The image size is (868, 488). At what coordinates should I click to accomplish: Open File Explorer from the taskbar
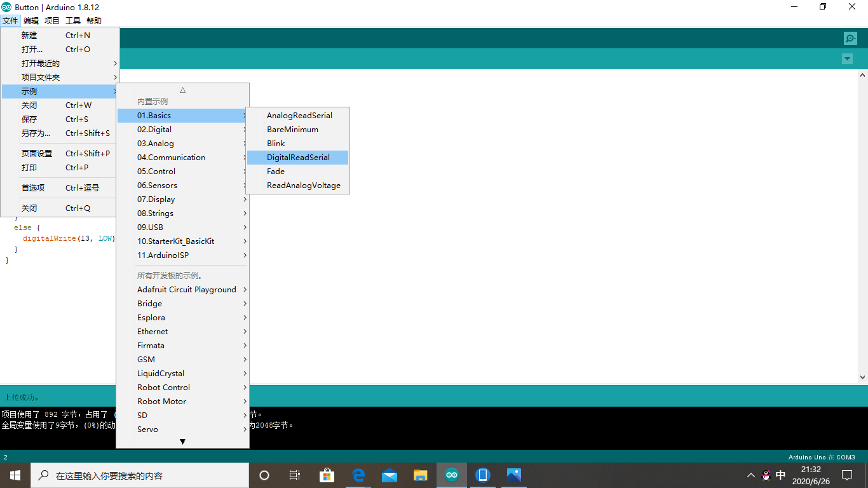421,475
